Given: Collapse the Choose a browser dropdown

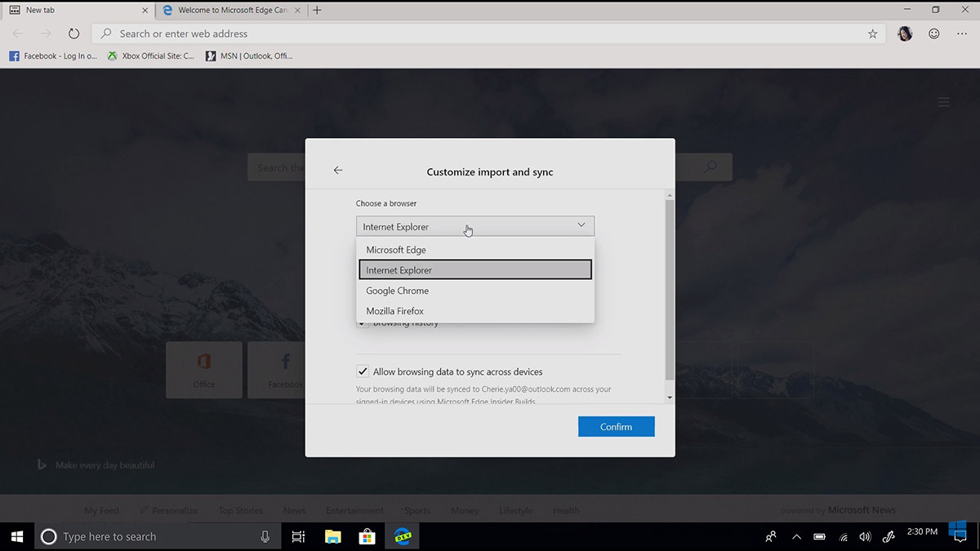Looking at the screenshot, I should click(581, 224).
